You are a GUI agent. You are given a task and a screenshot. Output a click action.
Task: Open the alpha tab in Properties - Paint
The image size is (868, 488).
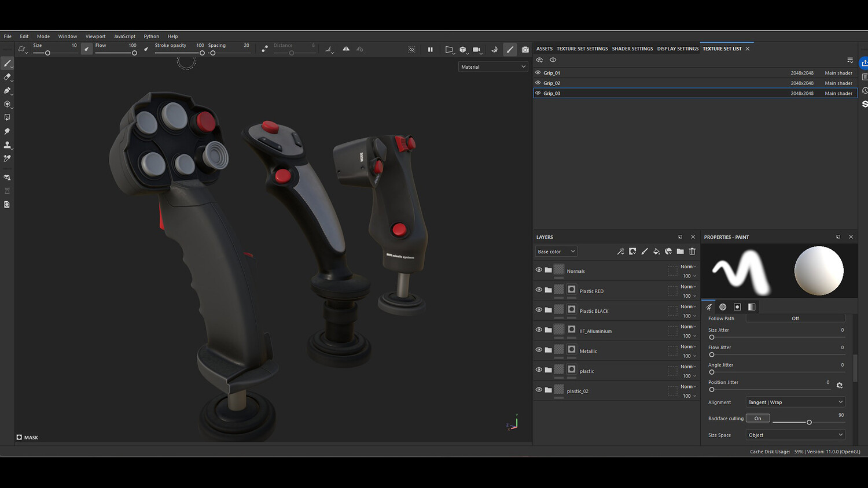coord(723,307)
